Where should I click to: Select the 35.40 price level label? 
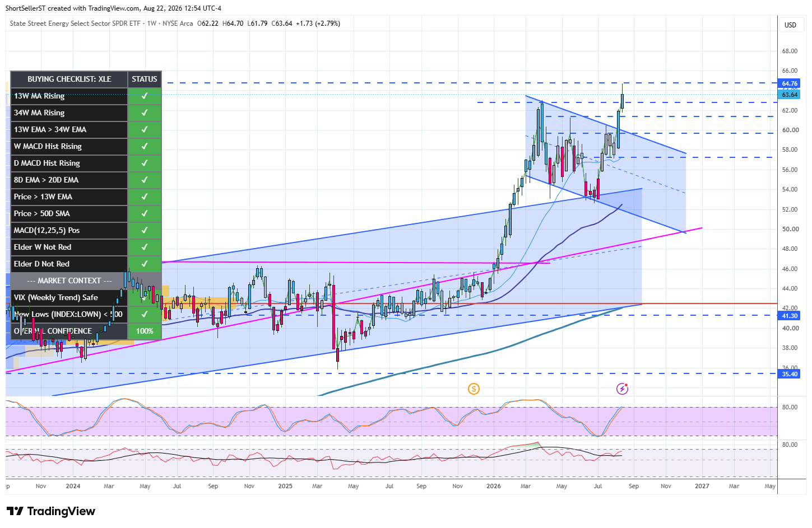click(x=790, y=374)
